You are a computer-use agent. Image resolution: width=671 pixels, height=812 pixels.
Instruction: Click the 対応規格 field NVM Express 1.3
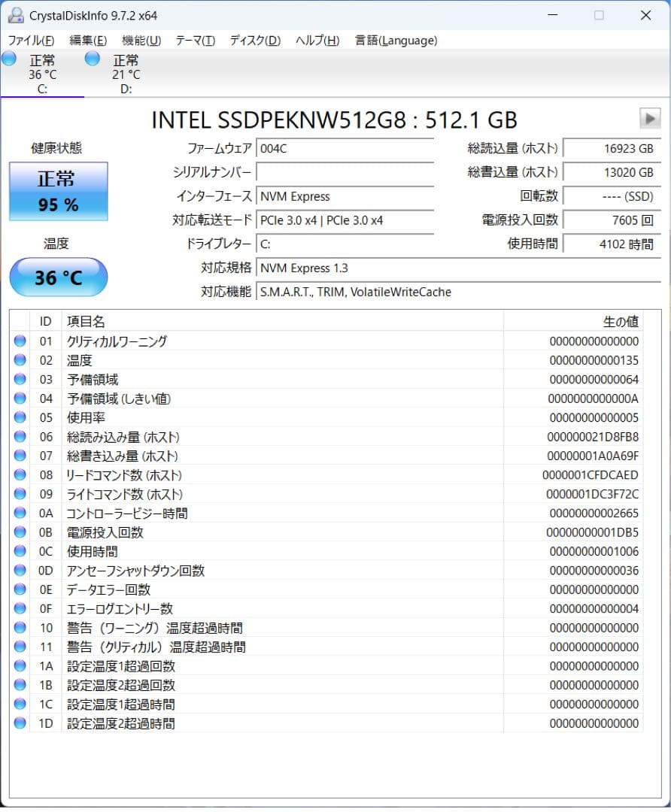point(459,268)
